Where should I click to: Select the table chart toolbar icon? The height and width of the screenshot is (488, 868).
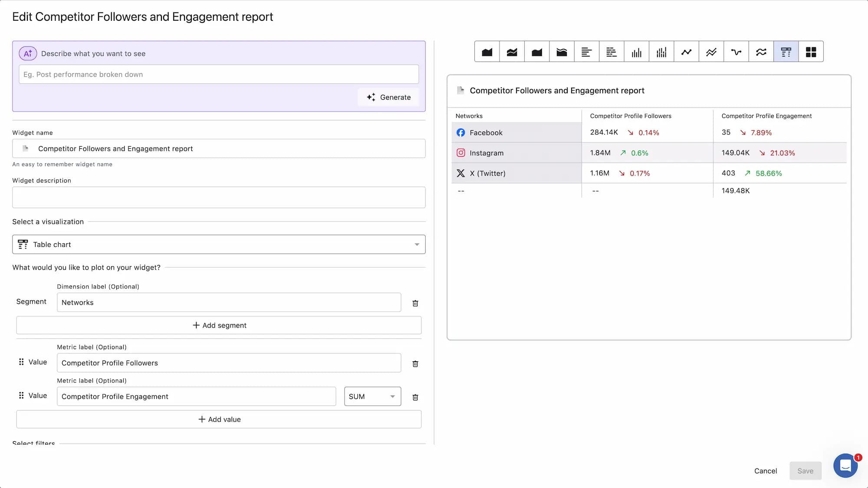click(x=786, y=52)
